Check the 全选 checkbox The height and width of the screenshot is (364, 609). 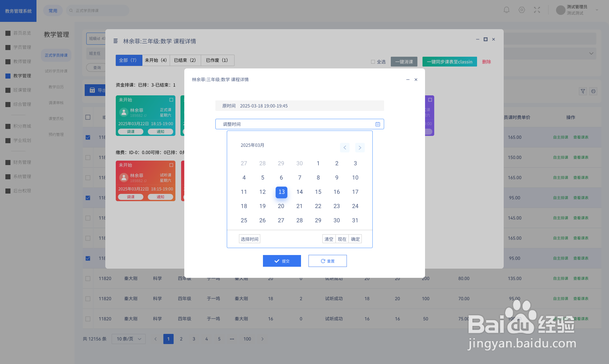tap(373, 62)
